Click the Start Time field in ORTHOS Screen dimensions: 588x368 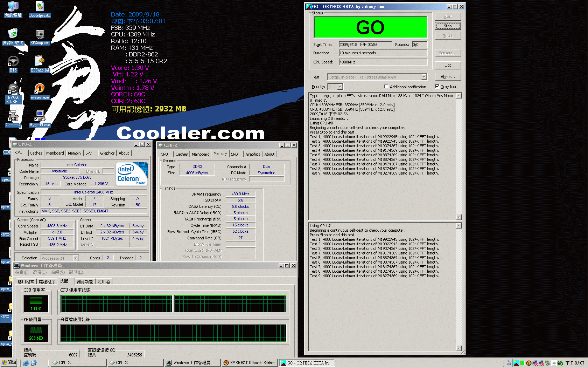(x=365, y=45)
